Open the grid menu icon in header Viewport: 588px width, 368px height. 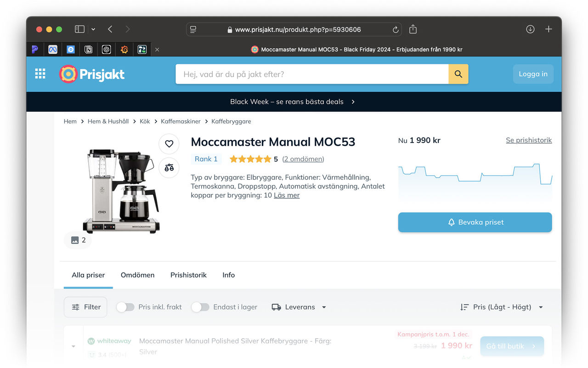[x=40, y=74]
